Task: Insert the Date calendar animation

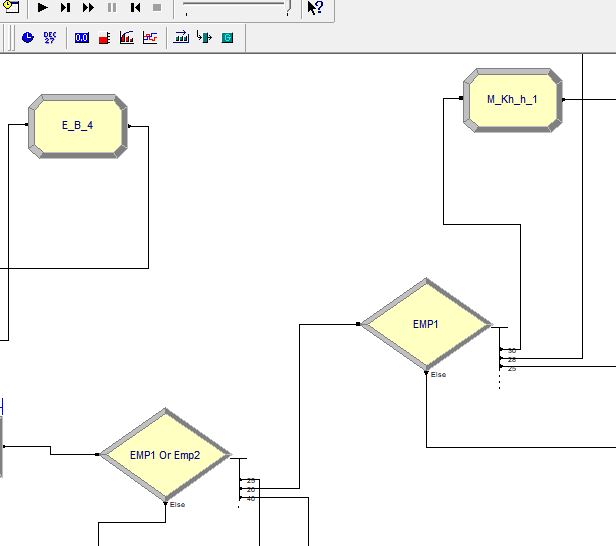Action: [50, 38]
